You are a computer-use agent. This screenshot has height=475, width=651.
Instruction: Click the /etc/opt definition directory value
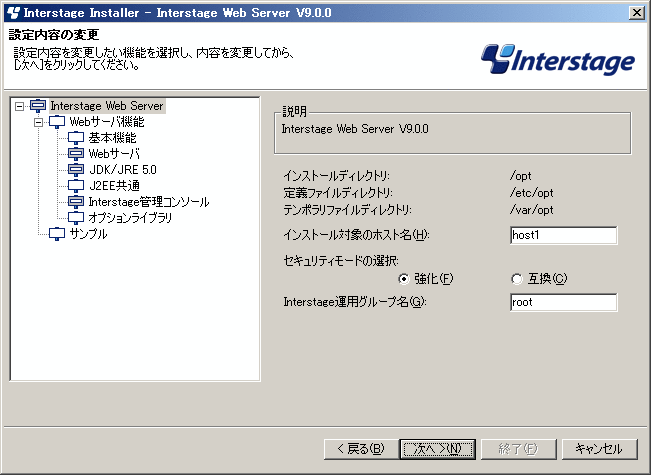(531, 193)
